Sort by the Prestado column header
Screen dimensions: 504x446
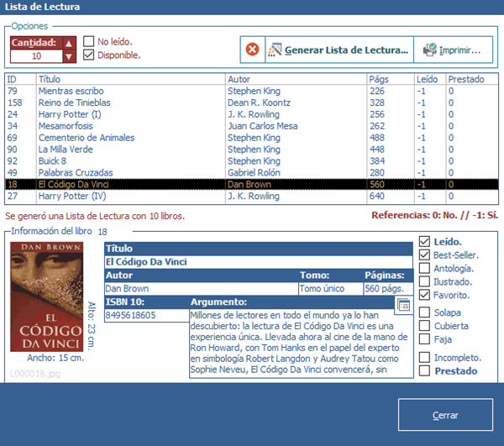click(472, 79)
